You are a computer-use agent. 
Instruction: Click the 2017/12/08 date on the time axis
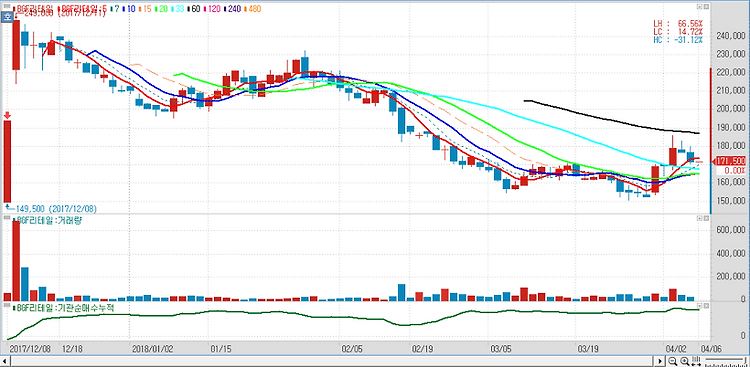coord(29,349)
